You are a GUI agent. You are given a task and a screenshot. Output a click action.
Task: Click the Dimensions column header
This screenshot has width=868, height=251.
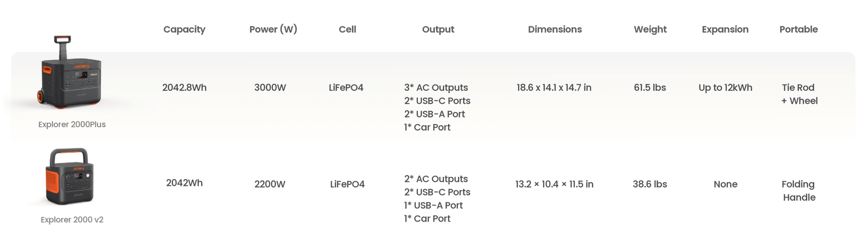click(x=555, y=29)
